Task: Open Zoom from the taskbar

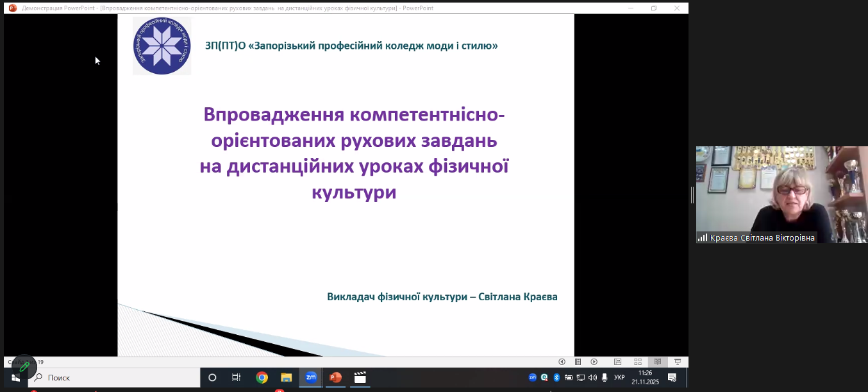Action: [x=311, y=378]
